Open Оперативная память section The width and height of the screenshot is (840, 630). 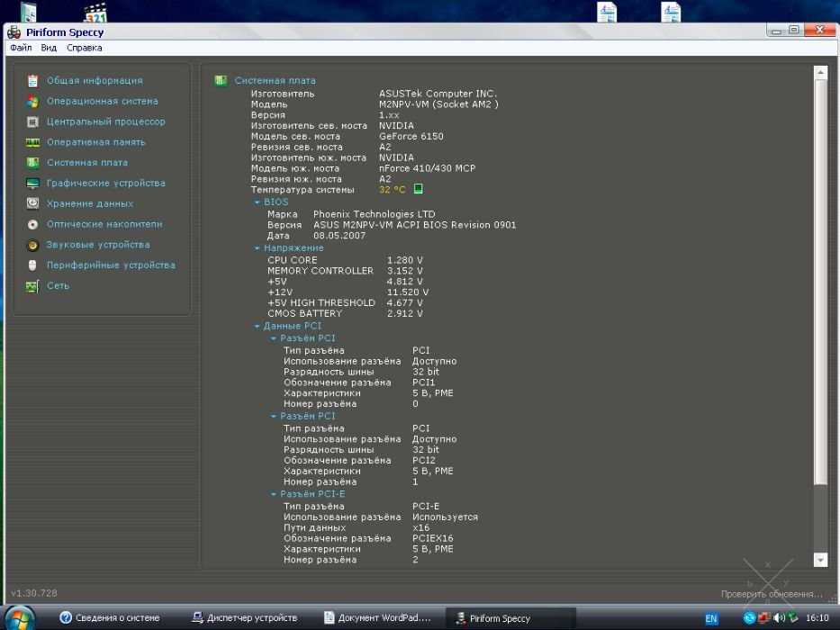pos(96,142)
